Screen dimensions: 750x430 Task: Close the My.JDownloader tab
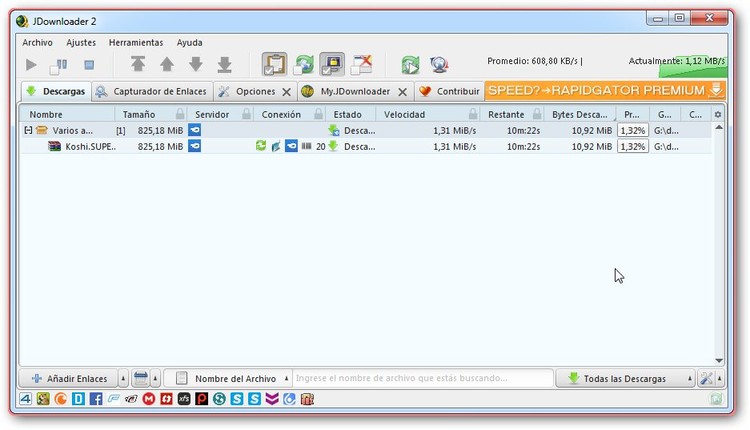[x=403, y=92]
